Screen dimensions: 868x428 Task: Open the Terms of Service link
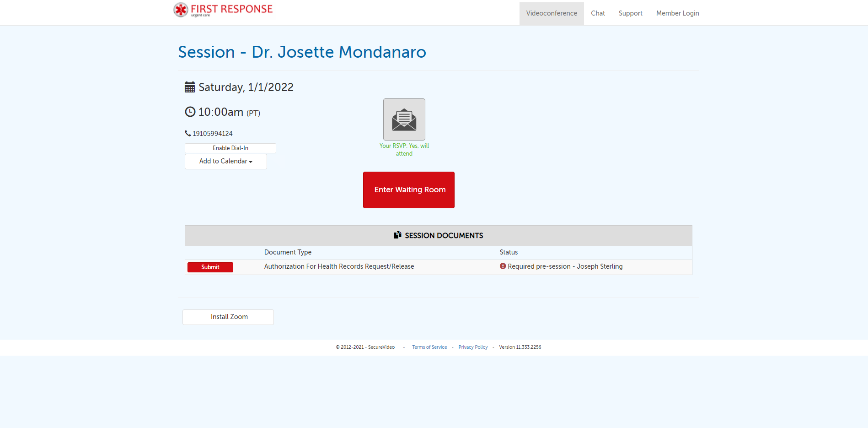(x=429, y=347)
